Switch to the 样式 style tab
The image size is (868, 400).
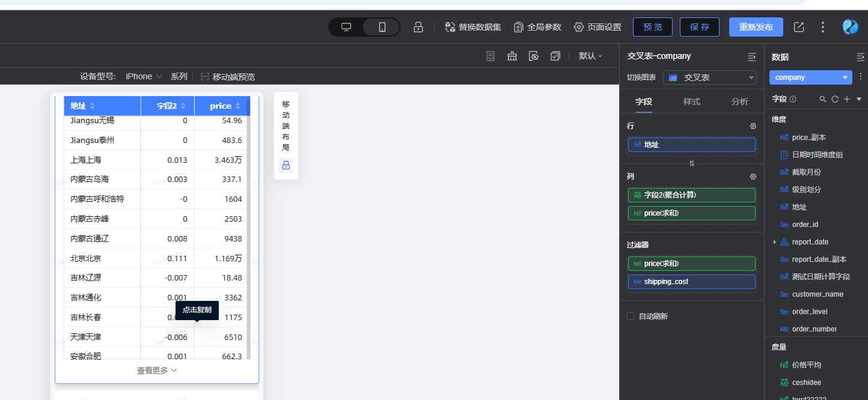click(692, 102)
